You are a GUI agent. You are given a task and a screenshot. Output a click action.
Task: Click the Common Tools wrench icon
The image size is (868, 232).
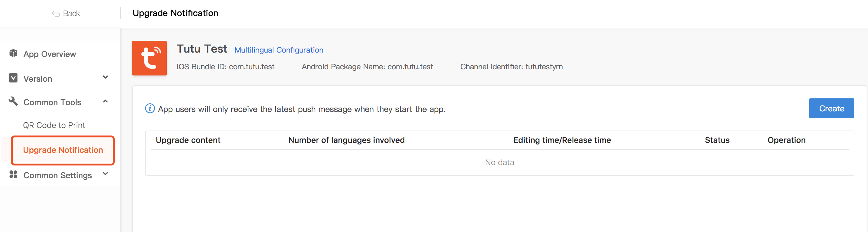tap(13, 101)
